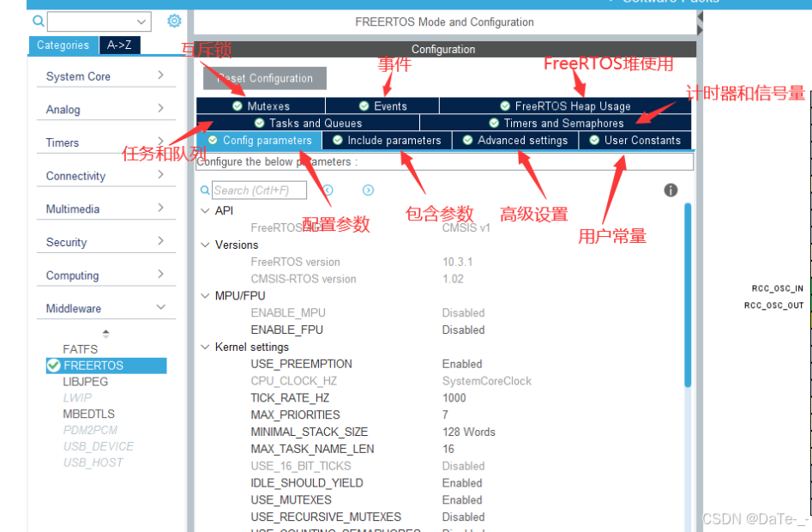Click the MINIMAL_STACK_SIZE value 128 Words
Screen dimensions: 812x532
coord(469,432)
